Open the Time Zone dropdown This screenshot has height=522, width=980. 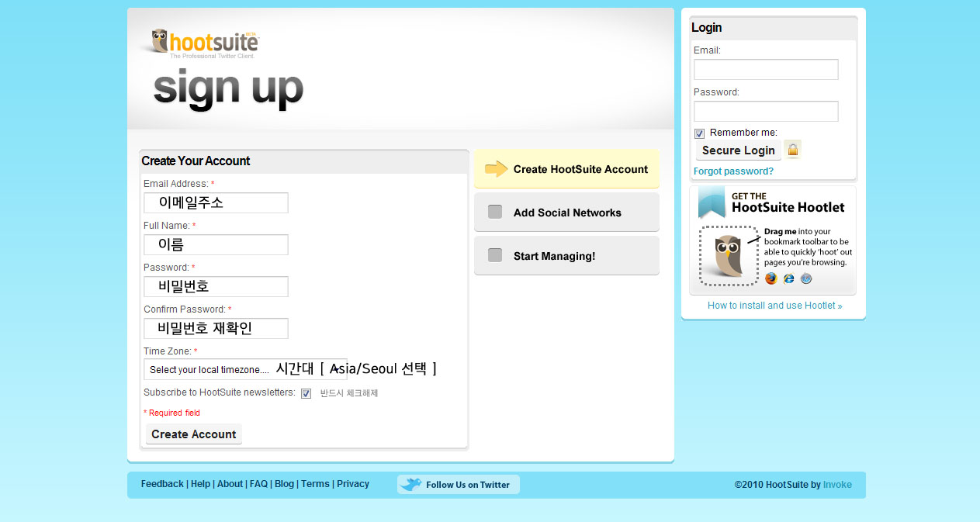click(x=245, y=369)
